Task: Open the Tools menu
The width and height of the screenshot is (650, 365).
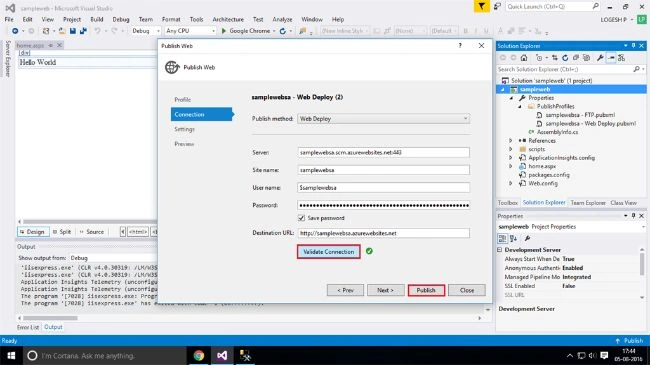Action: click(x=196, y=19)
